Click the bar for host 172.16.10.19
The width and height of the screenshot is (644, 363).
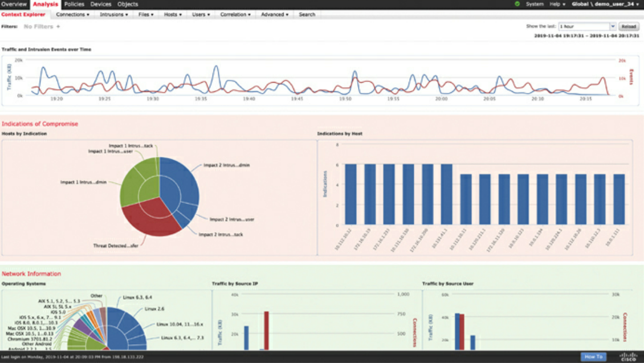tap(370, 195)
